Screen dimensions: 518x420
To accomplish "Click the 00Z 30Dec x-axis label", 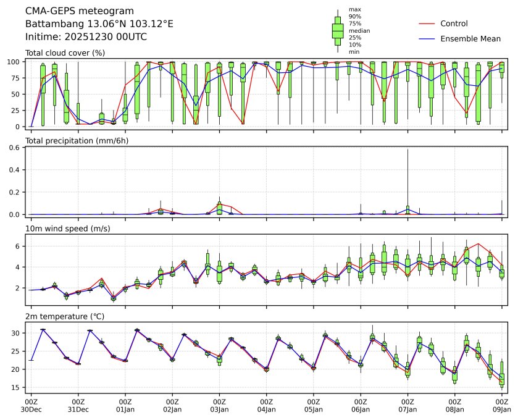I will click(31, 405).
